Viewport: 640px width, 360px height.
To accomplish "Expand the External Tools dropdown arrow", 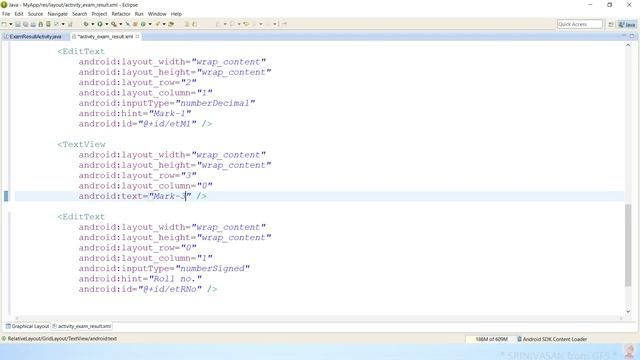I will (x=120, y=24).
